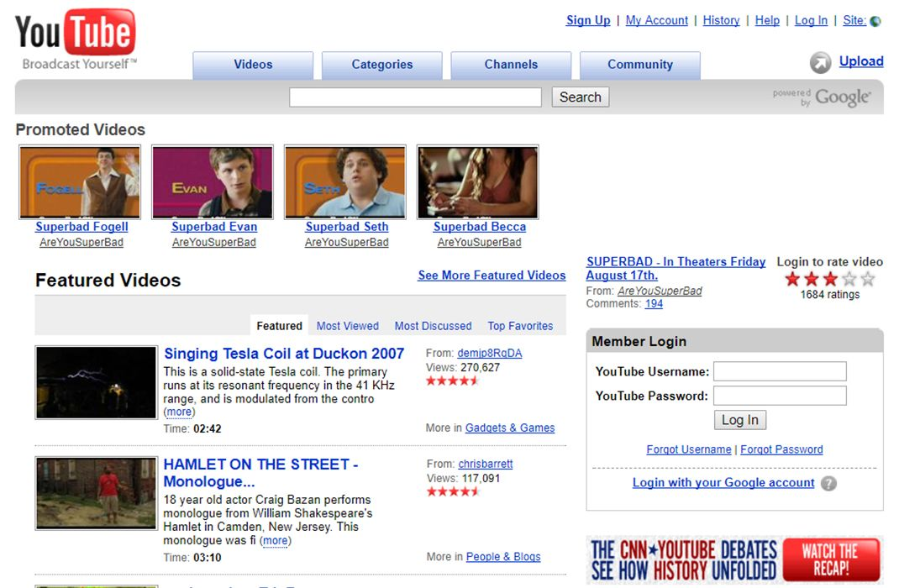Open SUPERBAD In Theaters Friday link

click(676, 268)
